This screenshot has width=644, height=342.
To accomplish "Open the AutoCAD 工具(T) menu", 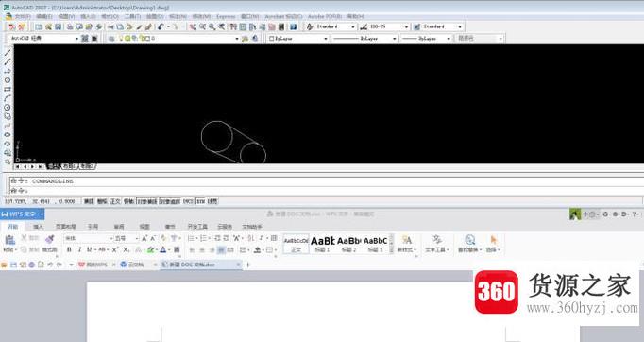I will (132, 16).
